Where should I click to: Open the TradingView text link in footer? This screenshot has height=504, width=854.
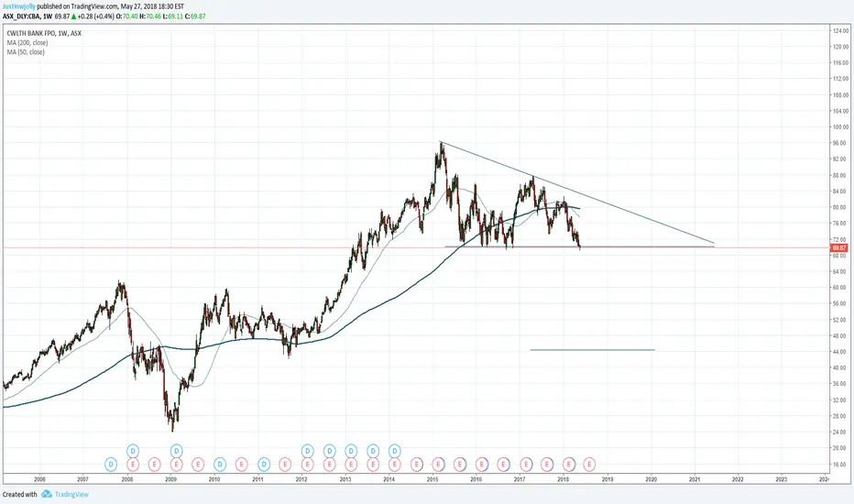(x=71, y=494)
